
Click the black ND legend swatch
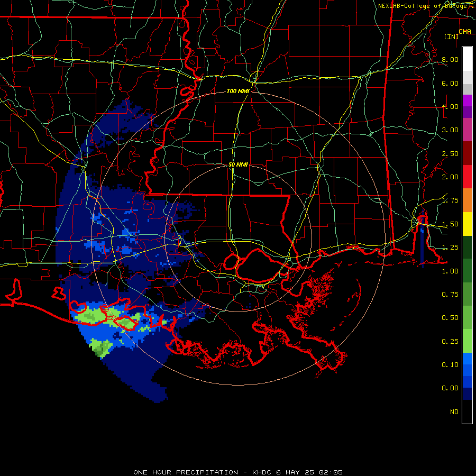coord(467,411)
